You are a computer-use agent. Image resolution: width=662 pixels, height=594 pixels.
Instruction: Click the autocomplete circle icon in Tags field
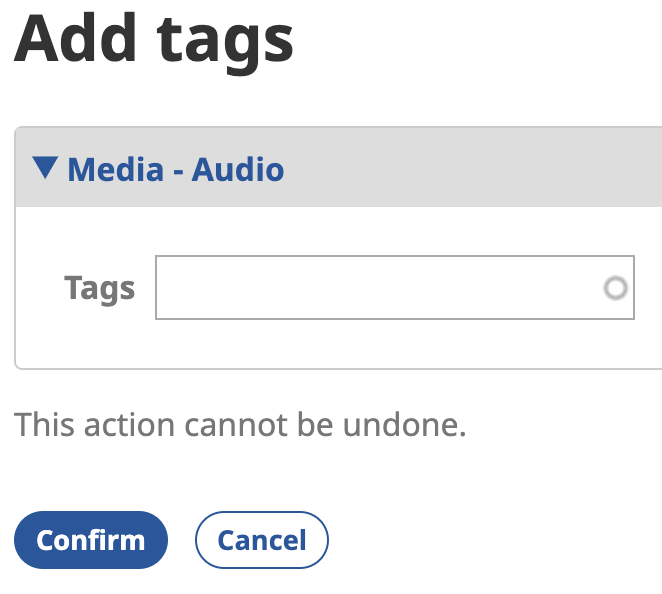[x=616, y=289]
